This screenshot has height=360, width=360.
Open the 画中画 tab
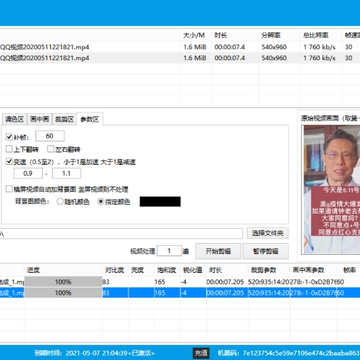(40, 119)
